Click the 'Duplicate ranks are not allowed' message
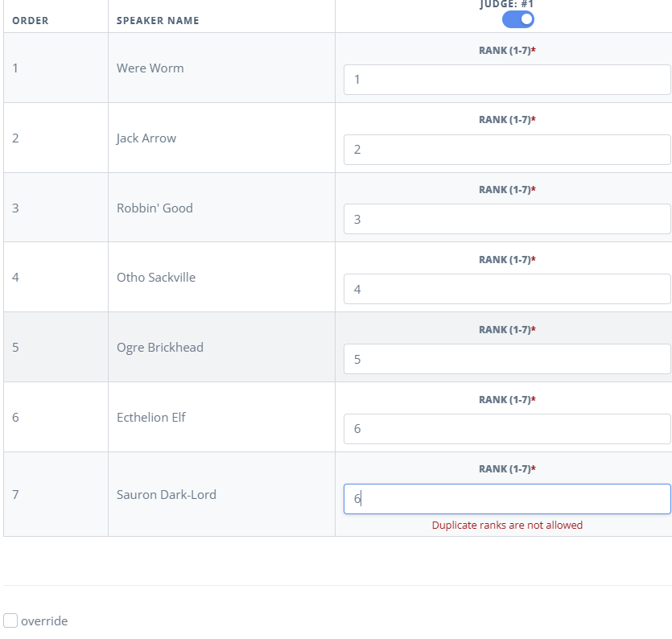The height and width of the screenshot is (639, 672). [507, 525]
